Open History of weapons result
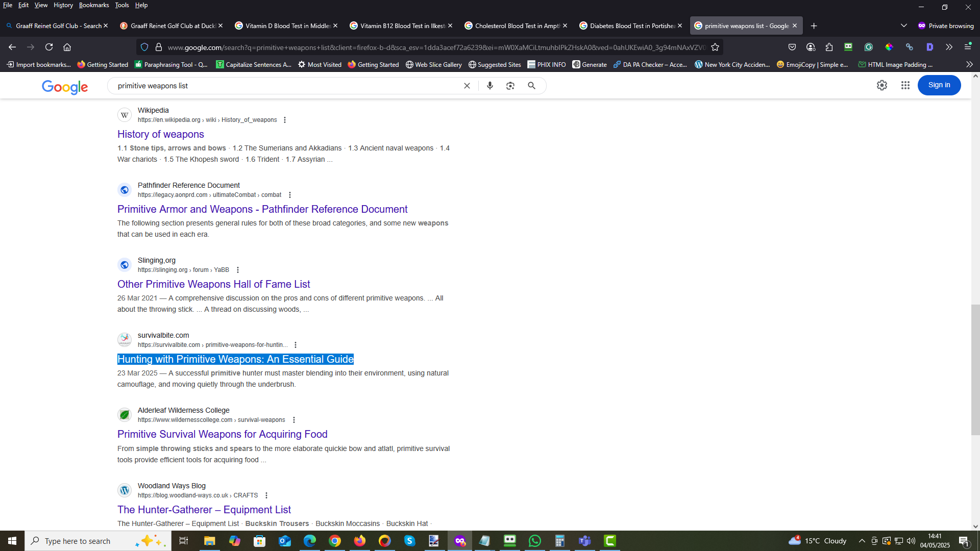This screenshot has width=980, height=551. pyautogui.click(x=161, y=134)
